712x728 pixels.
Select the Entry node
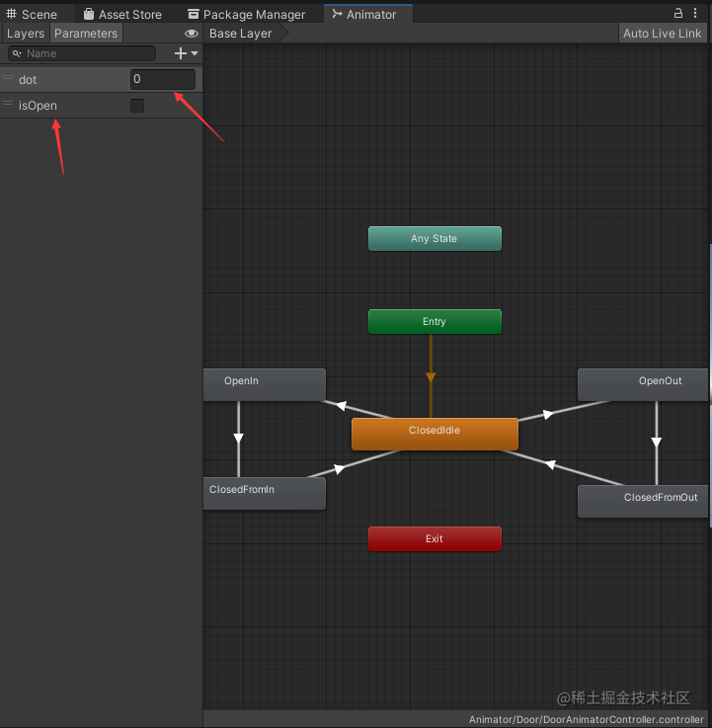[435, 321]
